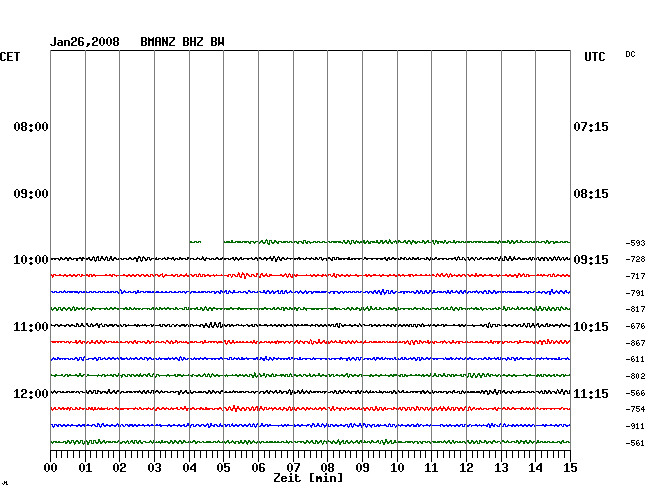Click the CET time label "11:00"
The width and height of the screenshot is (650, 494).
[x=31, y=327]
